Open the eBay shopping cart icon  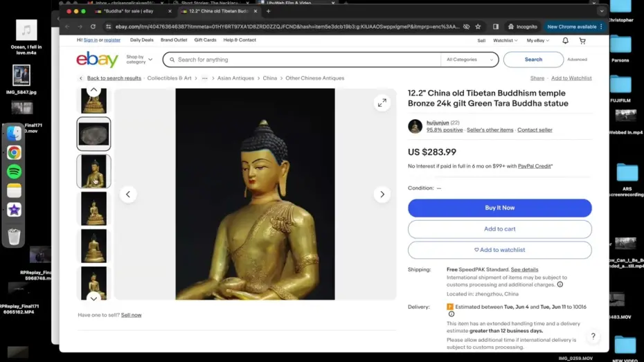click(x=582, y=41)
